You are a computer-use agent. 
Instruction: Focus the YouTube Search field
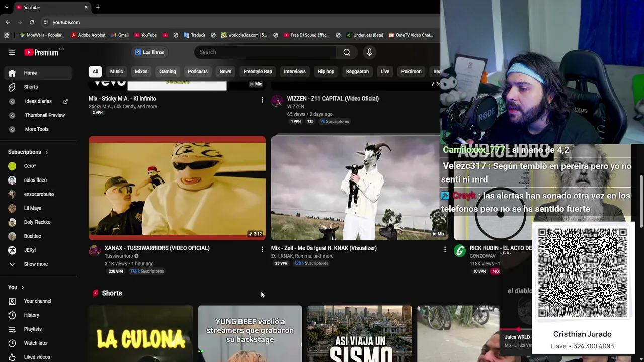pyautogui.click(x=266, y=52)
